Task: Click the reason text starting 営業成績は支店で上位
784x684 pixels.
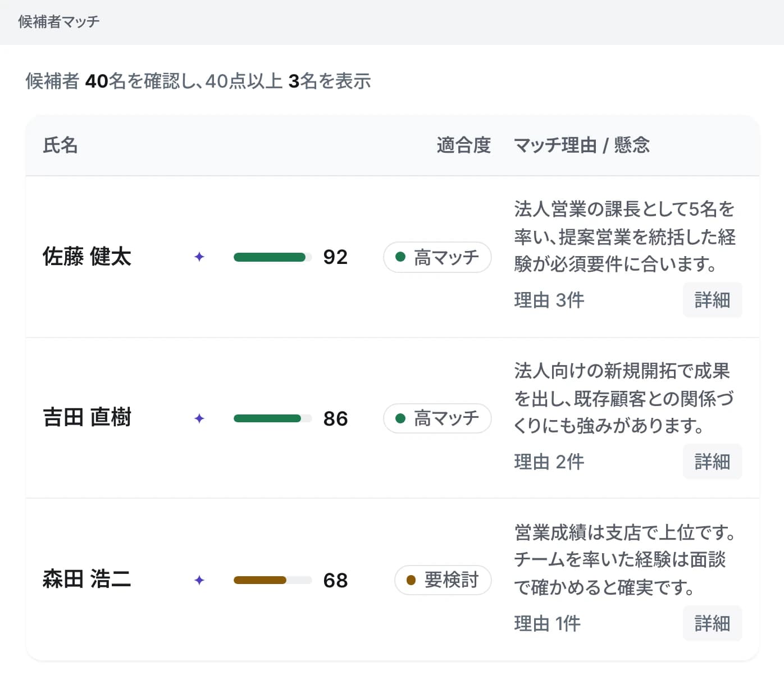Action: 625,560
